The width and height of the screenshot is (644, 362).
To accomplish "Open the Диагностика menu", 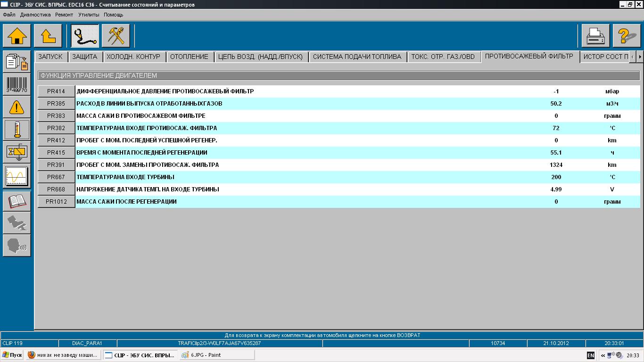I will [35, 15].
